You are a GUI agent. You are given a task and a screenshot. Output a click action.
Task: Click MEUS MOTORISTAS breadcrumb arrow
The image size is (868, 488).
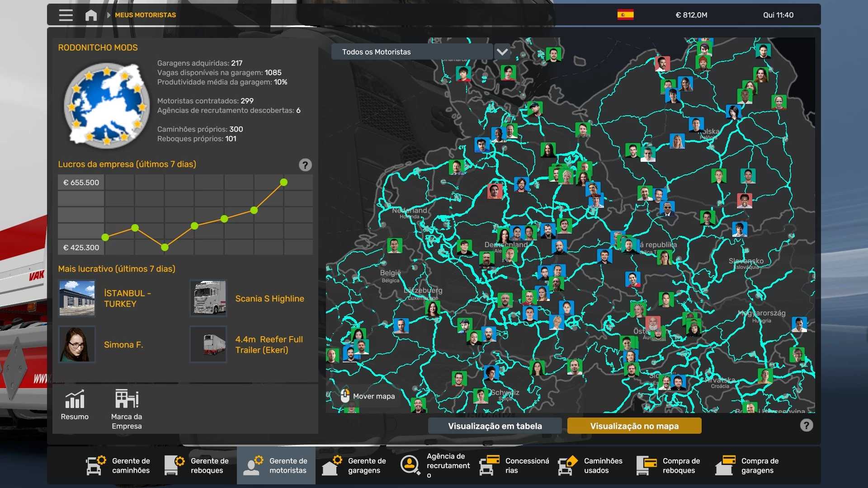(x=108, y=15)
